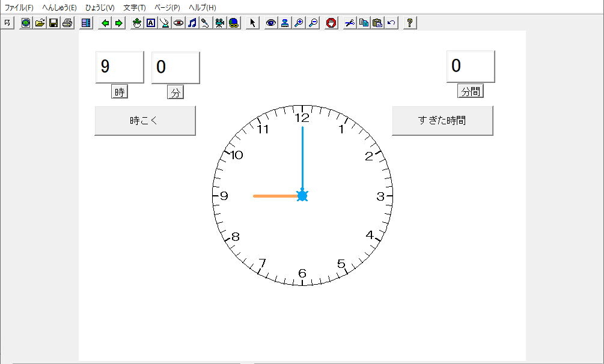This screenshot has height=364, width=604.
Task: Click the blue center knob of clock
Action: tap(302, 196)
